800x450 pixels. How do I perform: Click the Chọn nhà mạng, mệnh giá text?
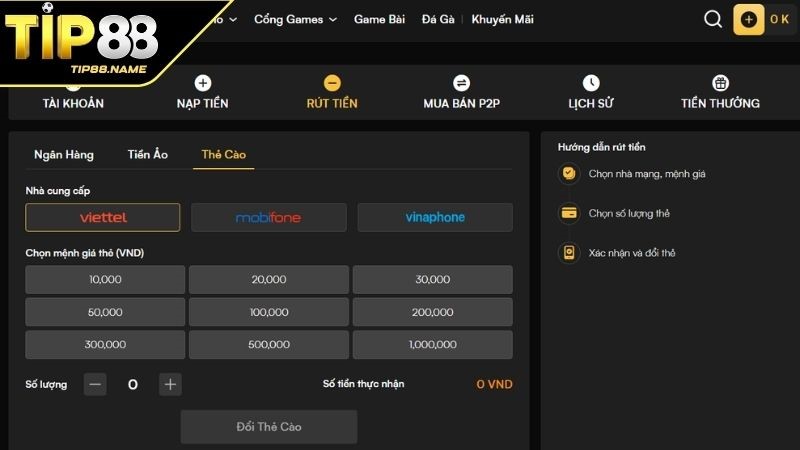click(647, 174)
